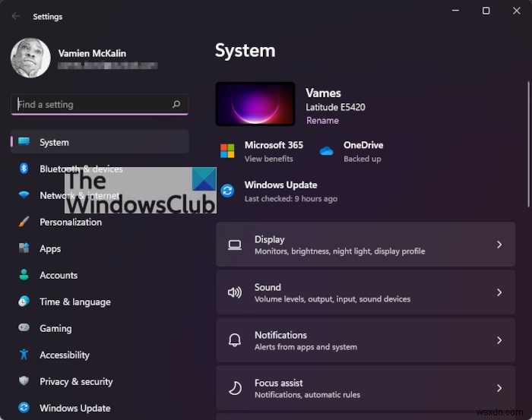Image resolution: width=532 pixels, height=420 pixels.
Task: Open Personalization category label
Action: [71, 222]
